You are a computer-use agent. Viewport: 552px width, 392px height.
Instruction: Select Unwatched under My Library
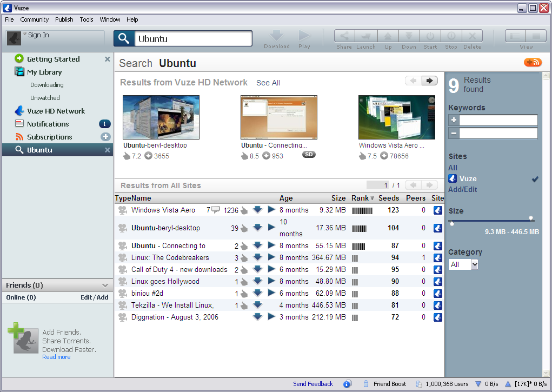tap(45, 98)
